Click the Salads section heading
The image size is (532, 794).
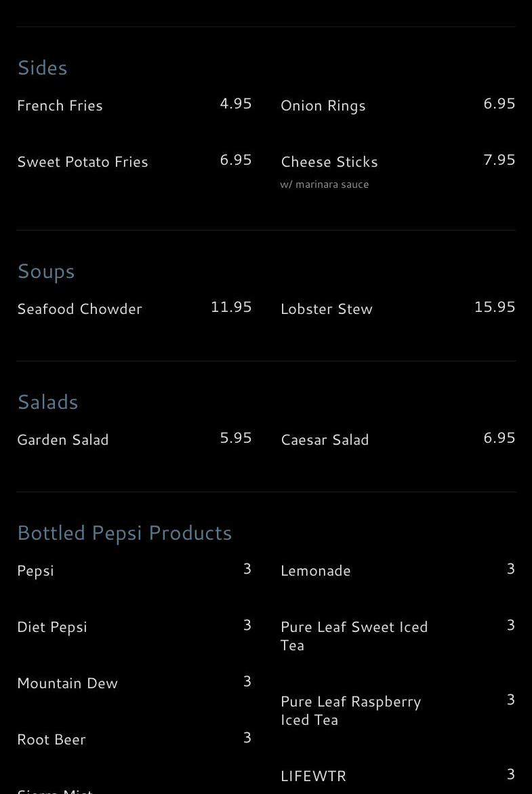(48, 402)
